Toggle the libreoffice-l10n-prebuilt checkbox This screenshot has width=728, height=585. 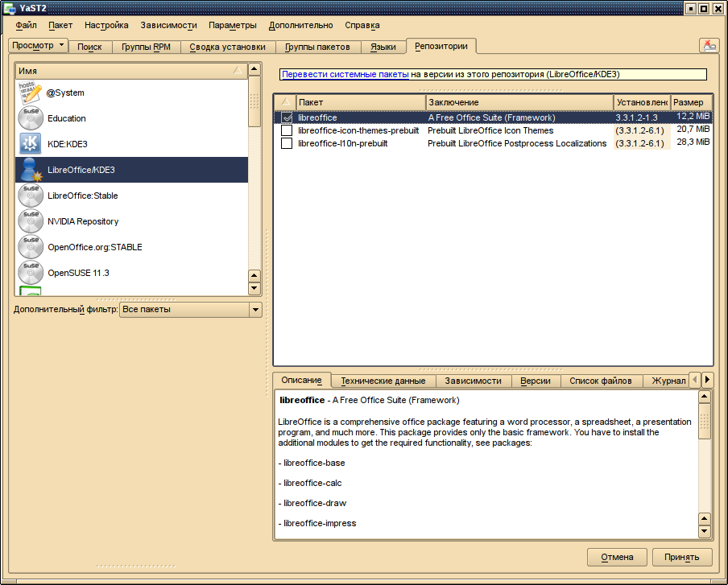pos(287,143)
